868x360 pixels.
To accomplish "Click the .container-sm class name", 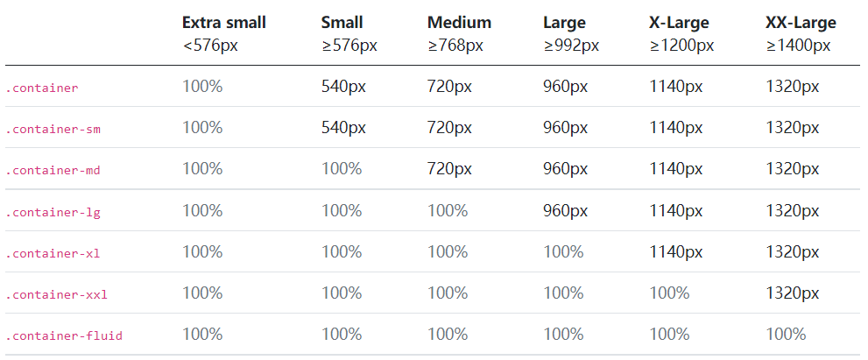I will click(53, 129).
